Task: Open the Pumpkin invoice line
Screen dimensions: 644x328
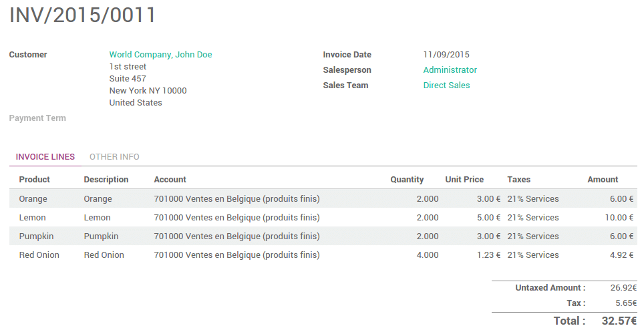Action: click(x=36, y=236)
